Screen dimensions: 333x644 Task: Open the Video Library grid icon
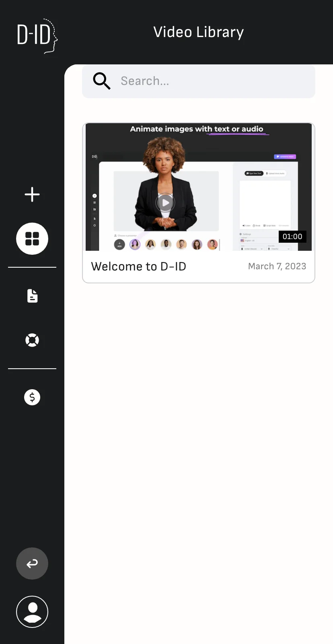(x=32, y=239)
